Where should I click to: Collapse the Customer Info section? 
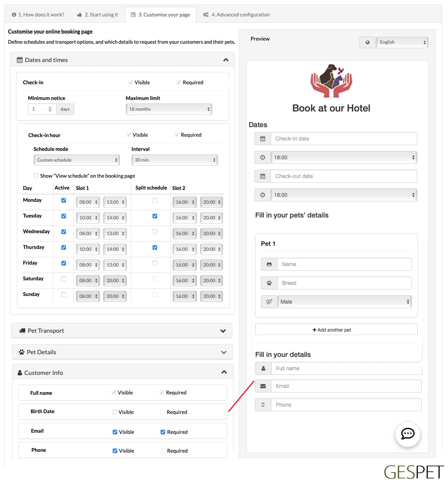point(224,373)
